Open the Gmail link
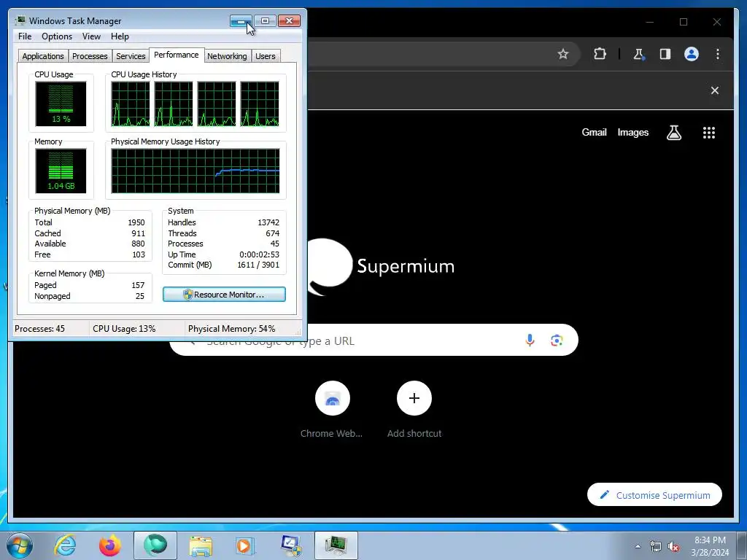The image size is (747, 560). tap(594, 133)
